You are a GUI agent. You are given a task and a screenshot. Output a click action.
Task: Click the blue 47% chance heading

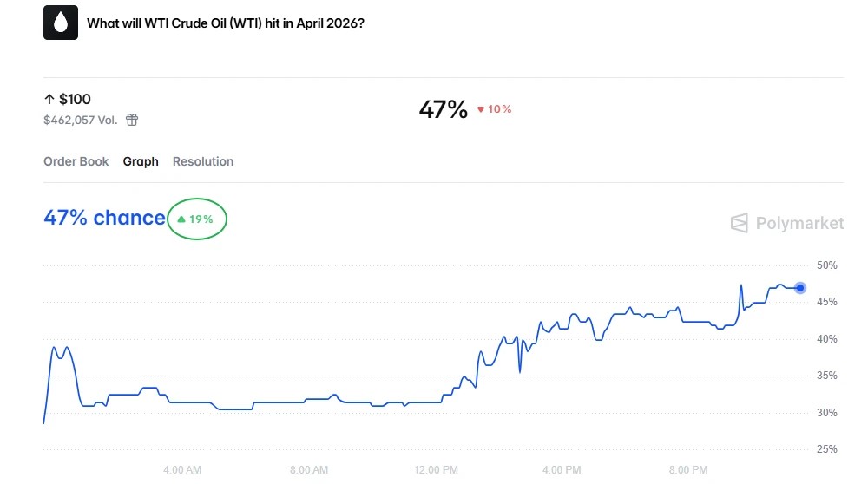104,218
